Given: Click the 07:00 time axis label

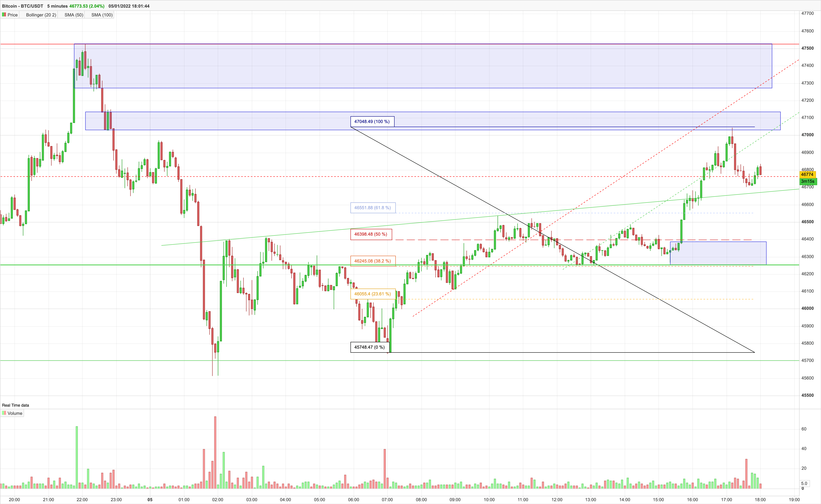Looking at the screenshot, I should tap(387, 500).
